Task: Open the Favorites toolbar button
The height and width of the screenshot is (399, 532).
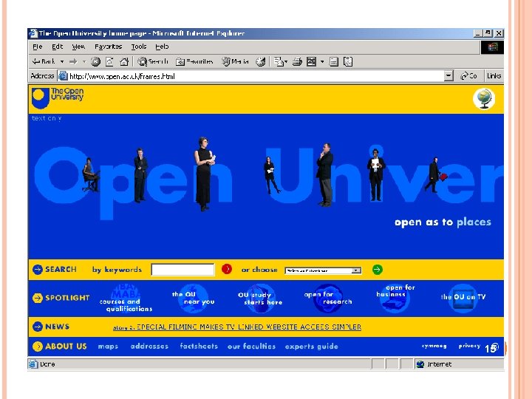Action: [194, 61]
